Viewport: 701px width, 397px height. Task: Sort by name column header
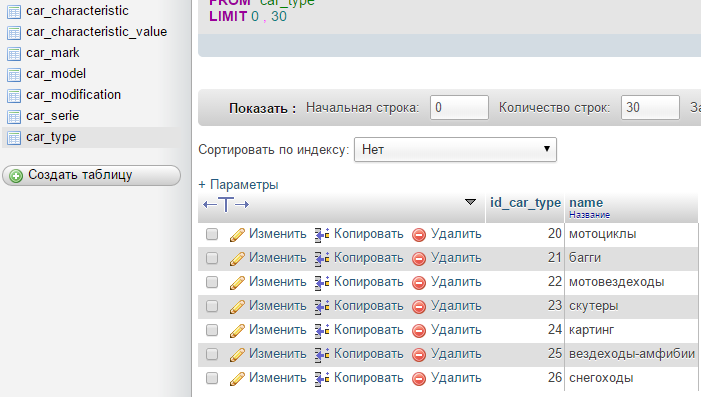[x=586, y=203]
